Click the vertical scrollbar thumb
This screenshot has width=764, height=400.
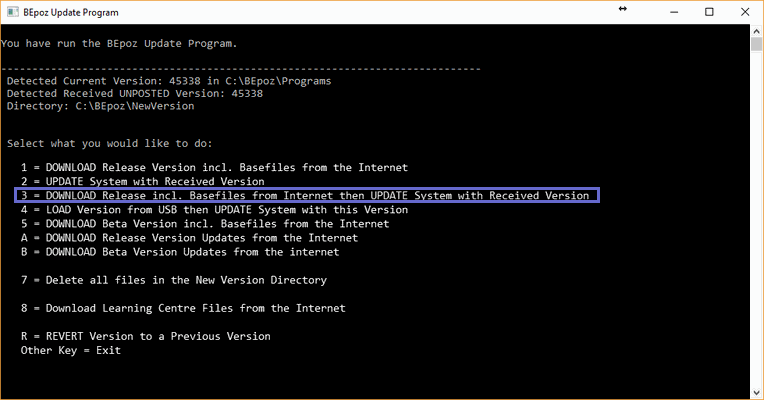tap(757, 46)
